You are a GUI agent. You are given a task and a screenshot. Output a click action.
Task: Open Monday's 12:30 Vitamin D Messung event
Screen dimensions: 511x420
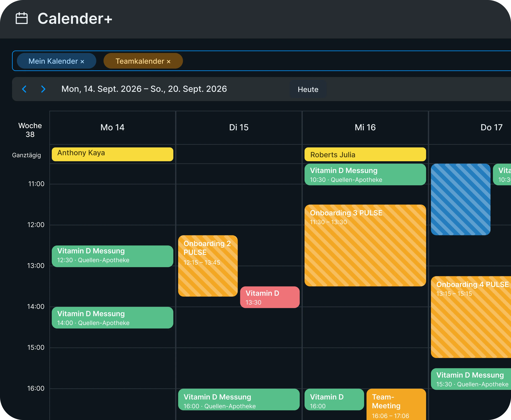point(113,256)
